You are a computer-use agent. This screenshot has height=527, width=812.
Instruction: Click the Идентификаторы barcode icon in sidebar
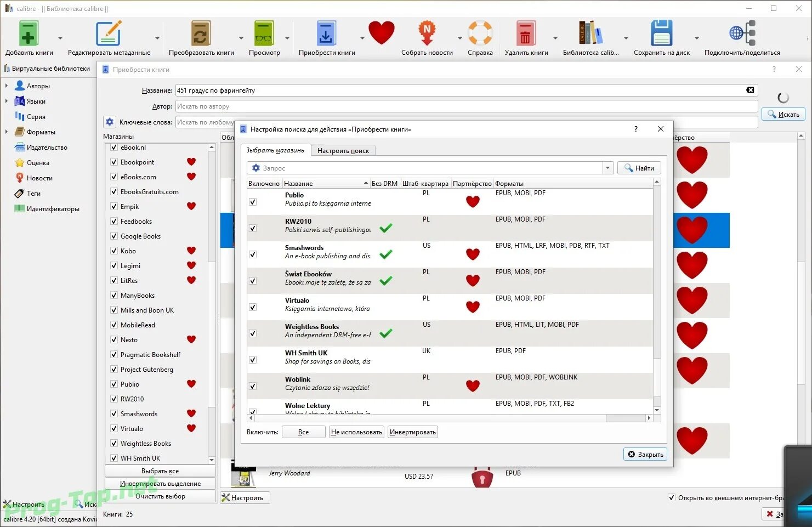point(20,208)
